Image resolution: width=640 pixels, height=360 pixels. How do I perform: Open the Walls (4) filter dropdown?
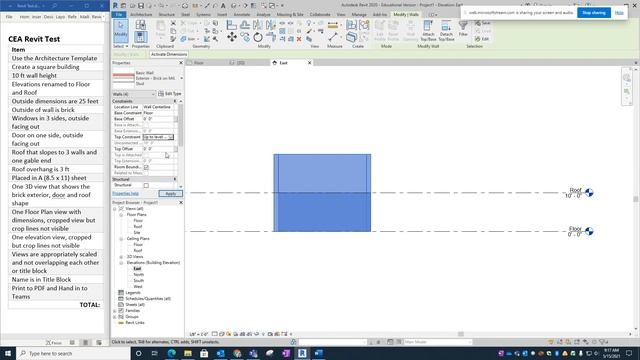tap(153, 94)
